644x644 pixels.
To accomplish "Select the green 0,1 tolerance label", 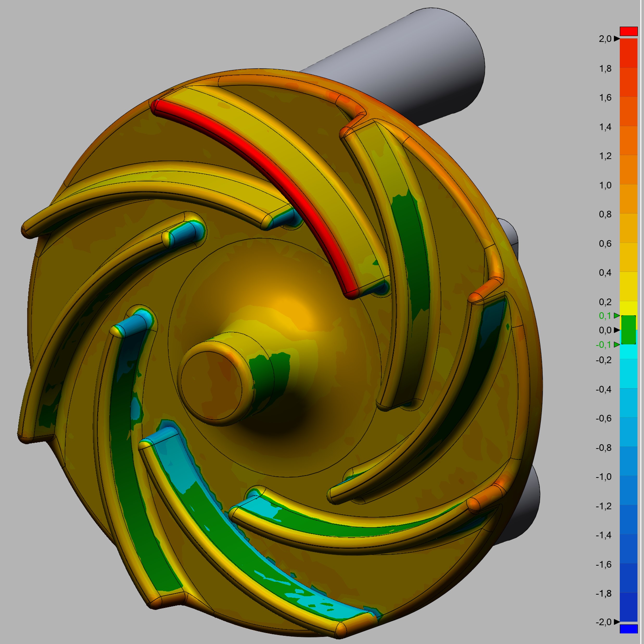I will (x=605, y=315).
